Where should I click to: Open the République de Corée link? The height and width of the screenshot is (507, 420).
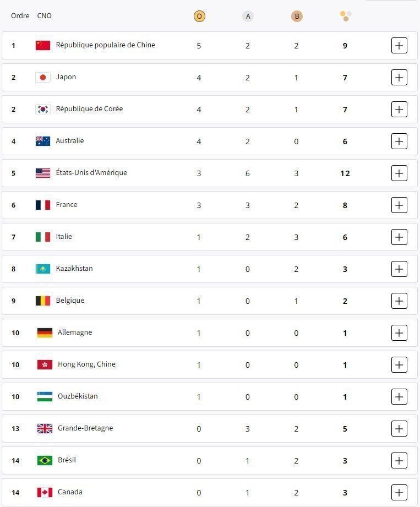(89, 109)
